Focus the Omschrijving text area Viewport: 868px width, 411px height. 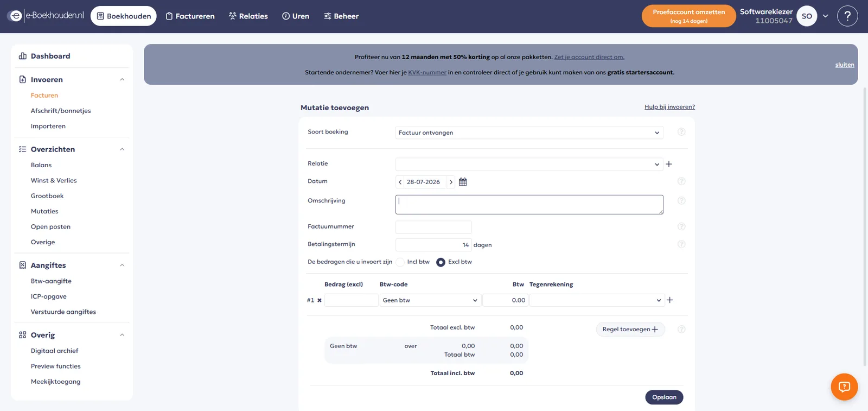point(529,205)
